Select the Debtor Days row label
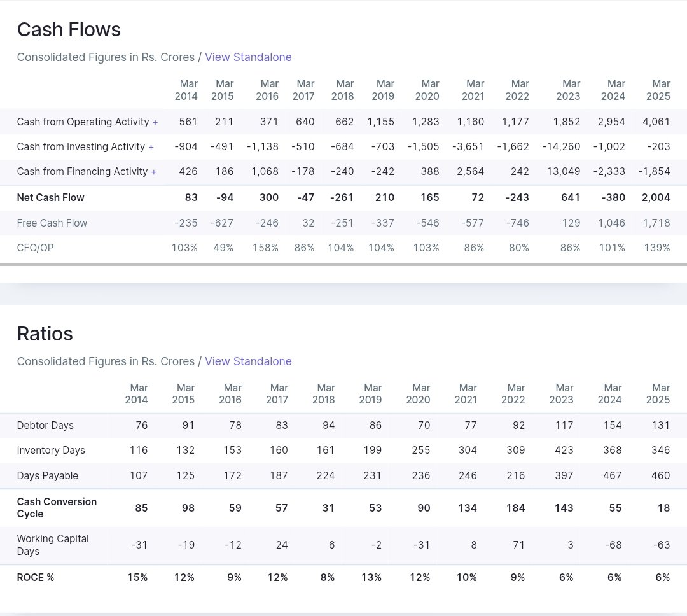Viewport: 687px width, 616px height. pos(45,425)
